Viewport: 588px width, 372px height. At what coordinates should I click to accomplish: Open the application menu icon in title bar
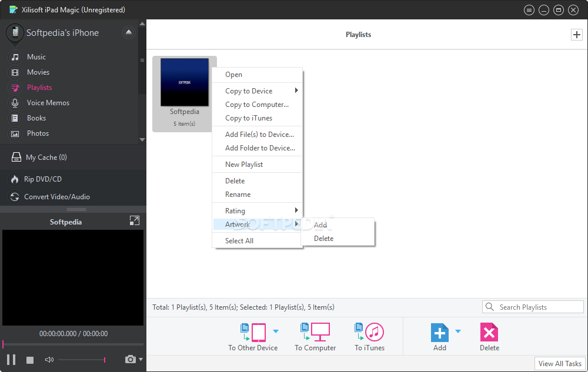click(x=529, y=10)
